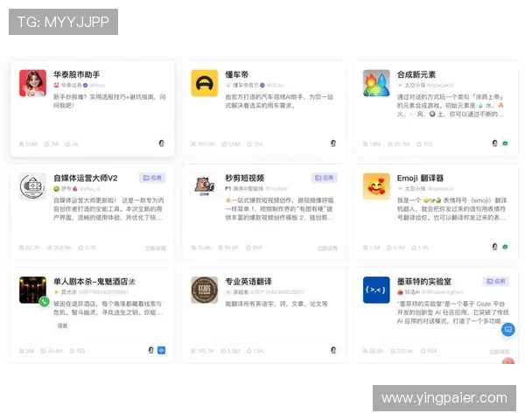Click the star favorites icon on 秒剪短视频 card

(248, 248)
